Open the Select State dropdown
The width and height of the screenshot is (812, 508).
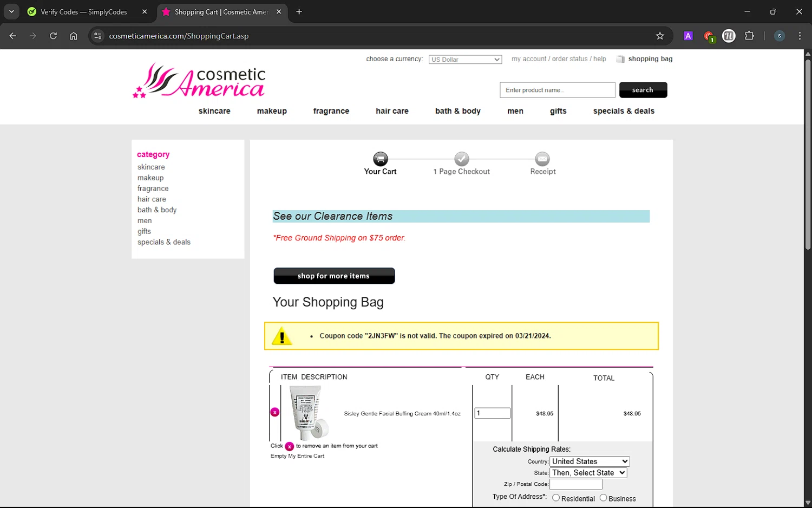(588, 473)
